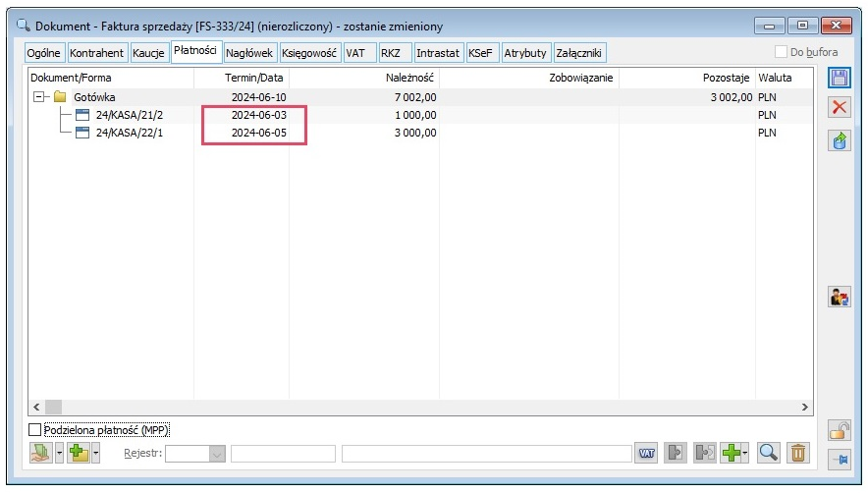Click the amount 7 002,00
Image resolution: width=868 pixels, height=493 pixels.
415,97
